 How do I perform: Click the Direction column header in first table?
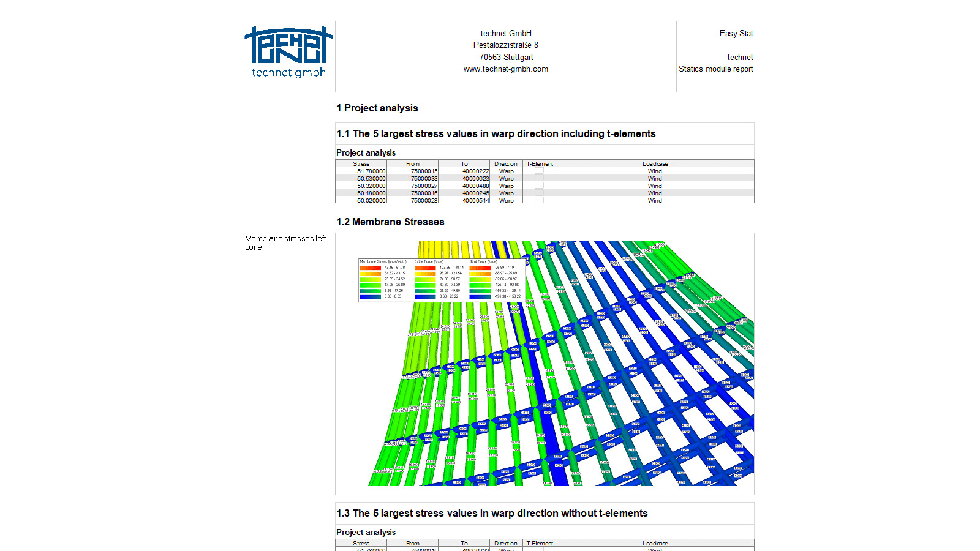click(506, 164)
